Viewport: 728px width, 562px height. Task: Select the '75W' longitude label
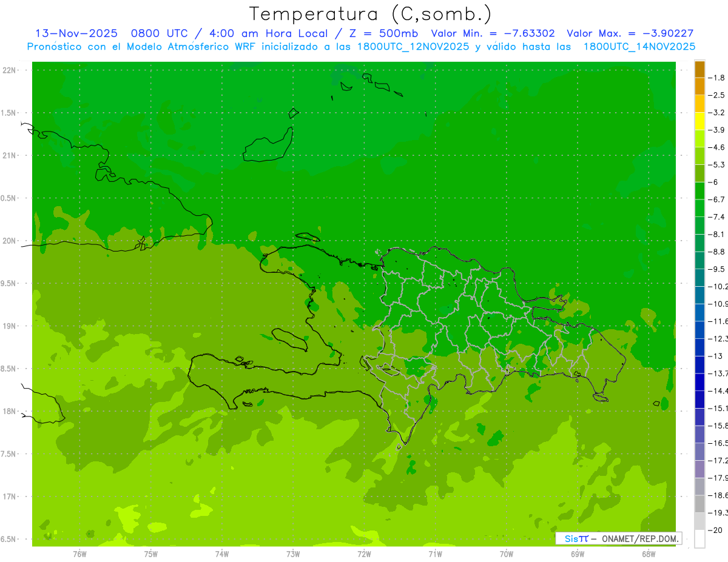pos(151,554)
